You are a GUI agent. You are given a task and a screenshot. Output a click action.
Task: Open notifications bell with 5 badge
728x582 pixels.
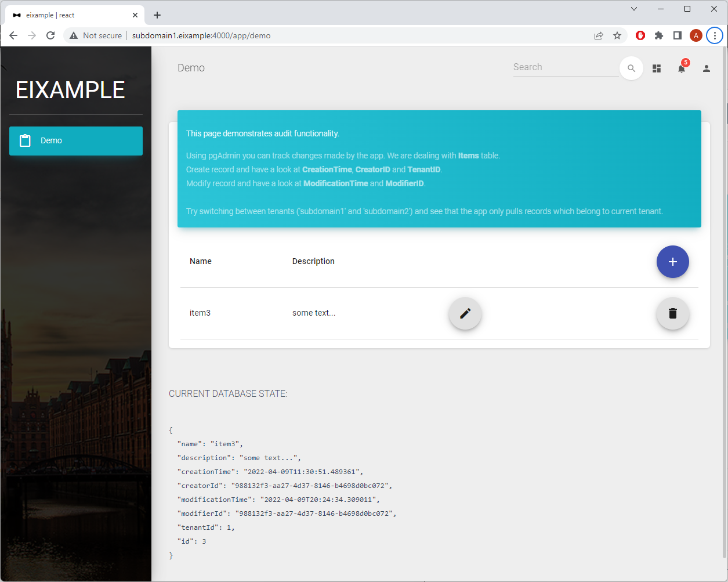click(x=682, y=67)
